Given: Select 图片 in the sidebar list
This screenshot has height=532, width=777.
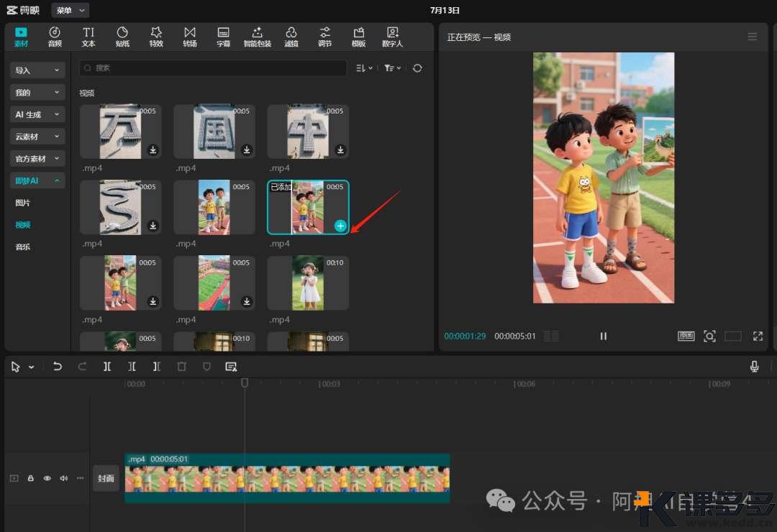Looking at the screenshot, I should click(x=23, y=203).
